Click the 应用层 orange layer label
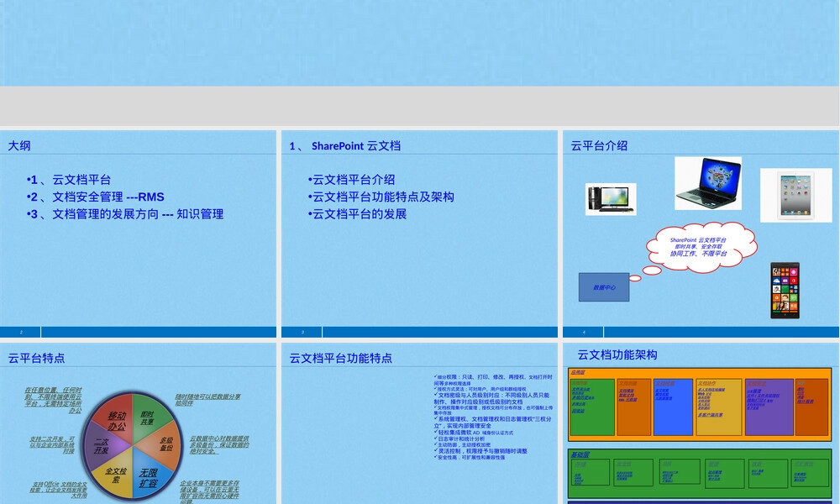This screenshot has width=840, height=504. tap(578, 372)
